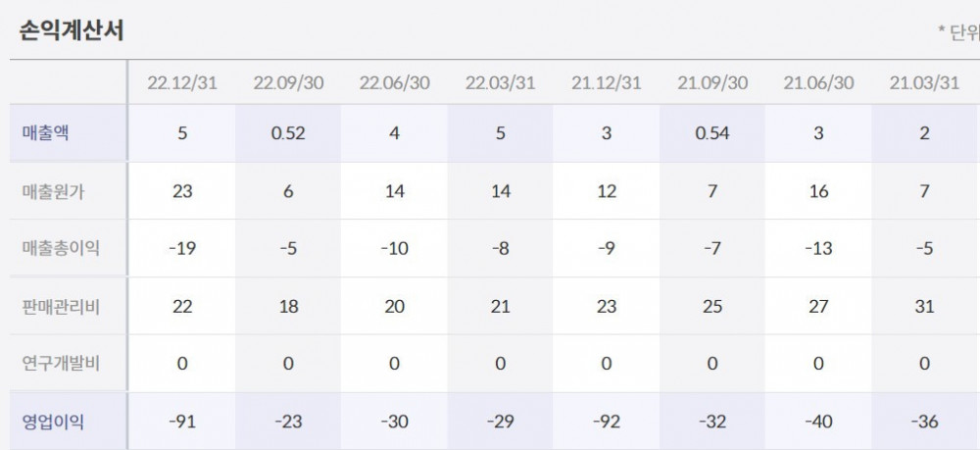Click the 22.06/30 column header
980x450 pixels.
394,82
